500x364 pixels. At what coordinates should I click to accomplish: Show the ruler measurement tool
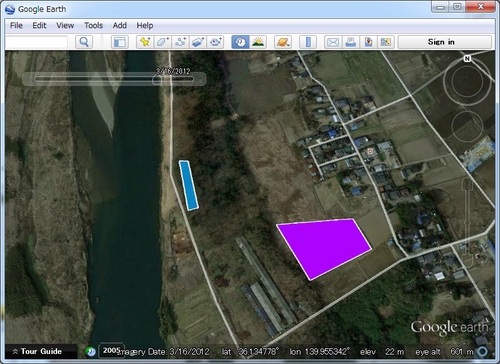308,42
